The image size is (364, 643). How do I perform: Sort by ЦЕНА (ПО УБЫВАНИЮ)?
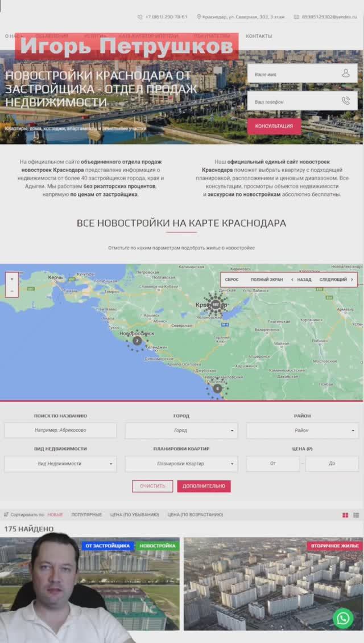point(134,515)
